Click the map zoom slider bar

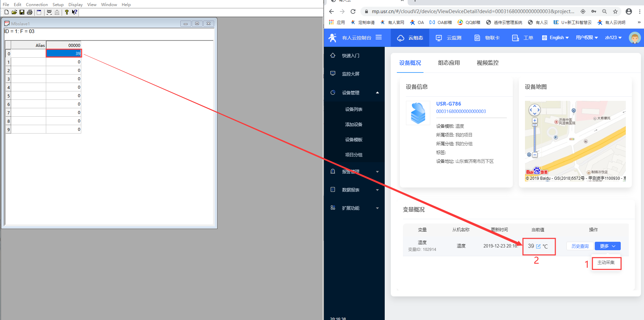click(535, 138)
